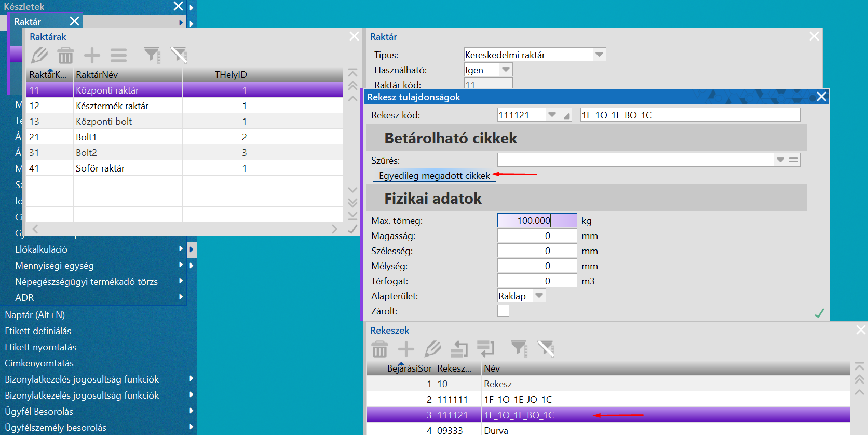
Task: Select the Központi bolt row
Action: (x=185, y=121)
